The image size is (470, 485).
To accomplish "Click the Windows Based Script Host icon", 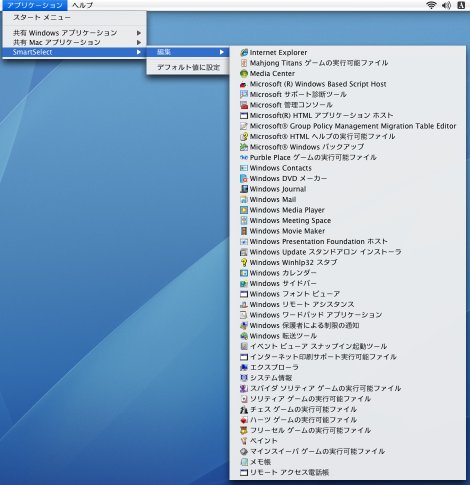I will pos(244,84).
